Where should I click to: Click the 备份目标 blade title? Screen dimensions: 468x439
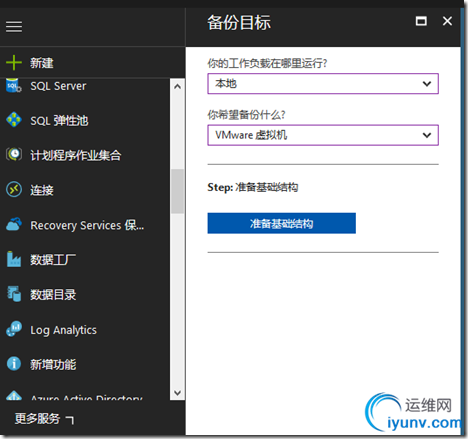click(x=239, y=23)
